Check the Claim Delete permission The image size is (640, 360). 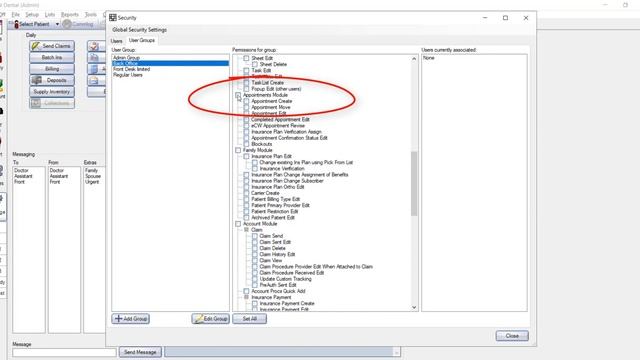point(255,248)
